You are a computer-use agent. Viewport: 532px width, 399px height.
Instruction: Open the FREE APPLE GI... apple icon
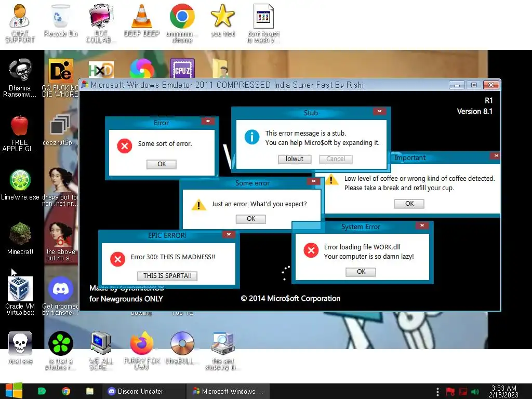point(20,133)
